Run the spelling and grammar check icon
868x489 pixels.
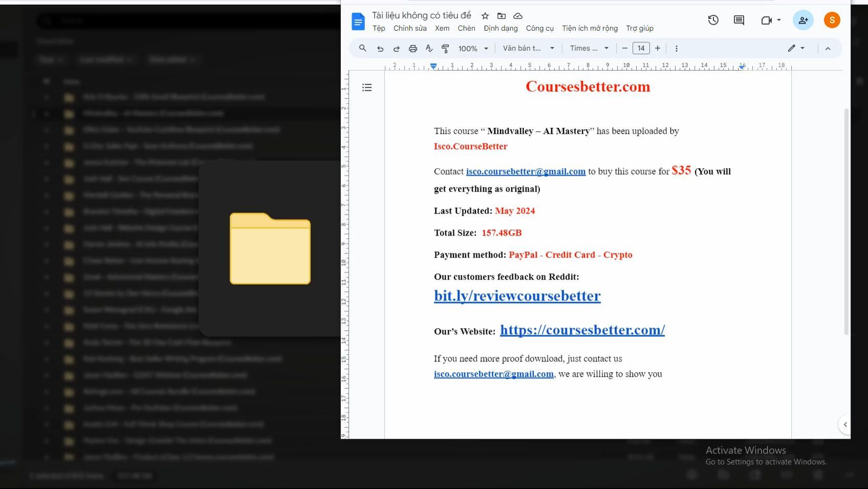(429, 49)
